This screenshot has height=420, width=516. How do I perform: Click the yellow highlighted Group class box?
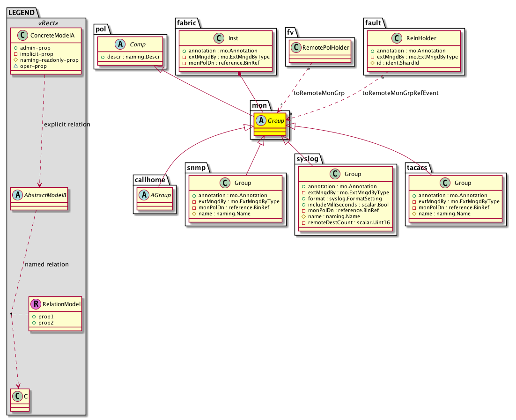point(270,125)
